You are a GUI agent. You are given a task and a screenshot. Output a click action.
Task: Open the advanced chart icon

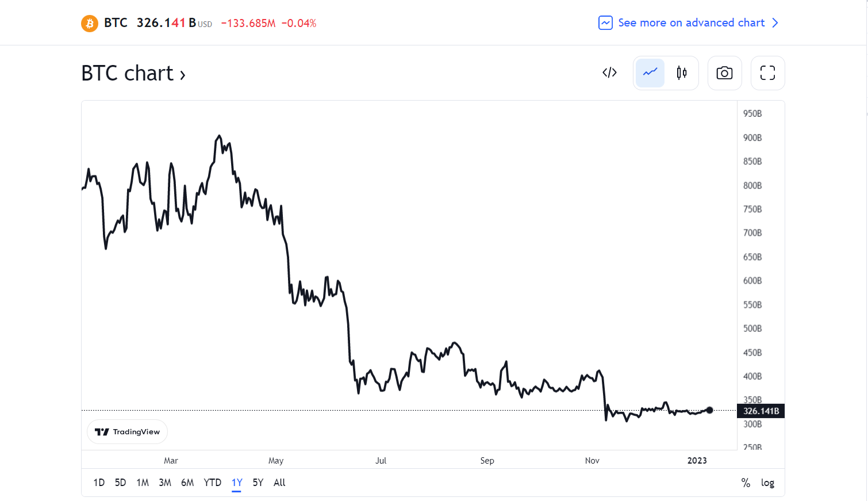605,22
